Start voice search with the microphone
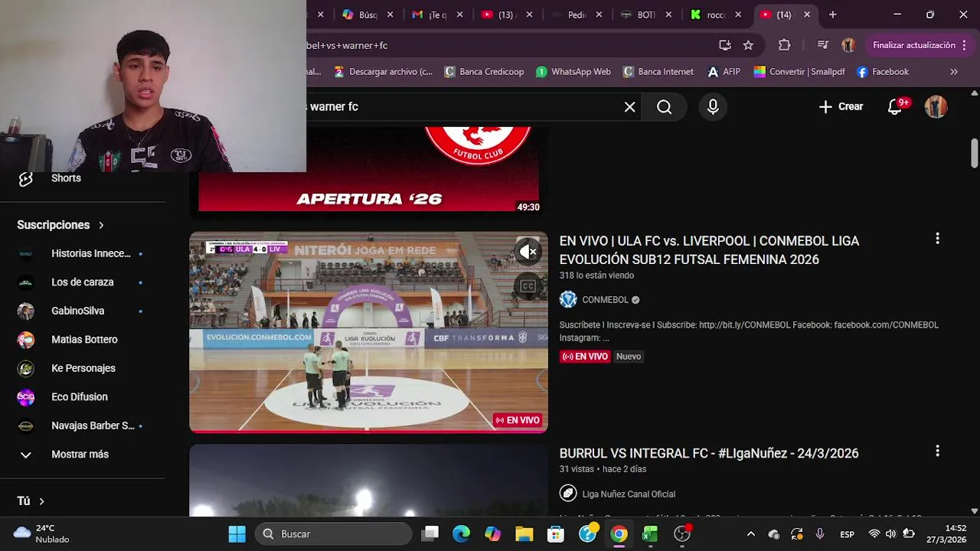The width and height of the screenshot is (980, 551). (713, 107)
